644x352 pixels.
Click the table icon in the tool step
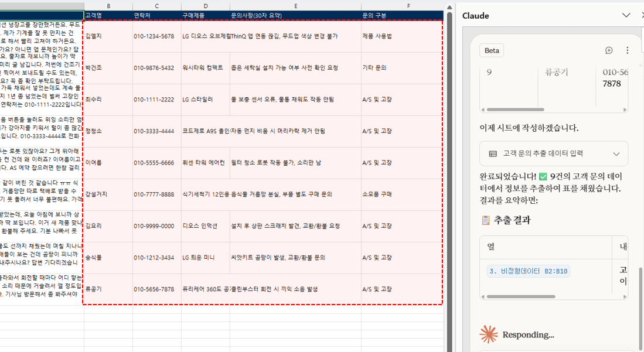pos(493,153)
